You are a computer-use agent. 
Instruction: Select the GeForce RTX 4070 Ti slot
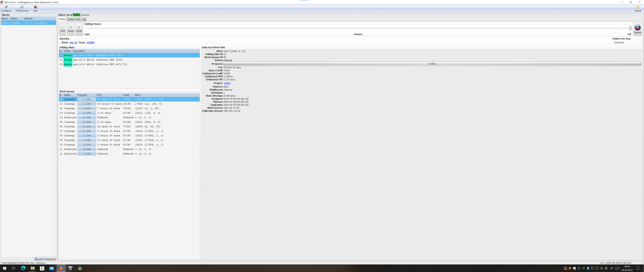pos(129,64)
